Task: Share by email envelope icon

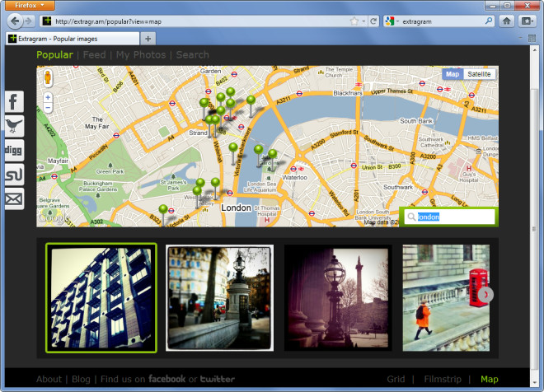Action: point(14,199)
